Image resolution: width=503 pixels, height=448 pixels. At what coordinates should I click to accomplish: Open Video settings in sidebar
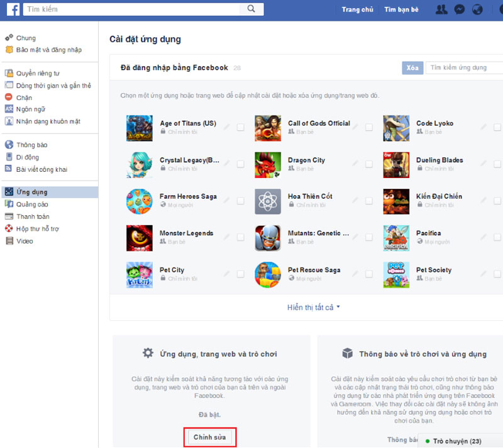tap(25, 241)
